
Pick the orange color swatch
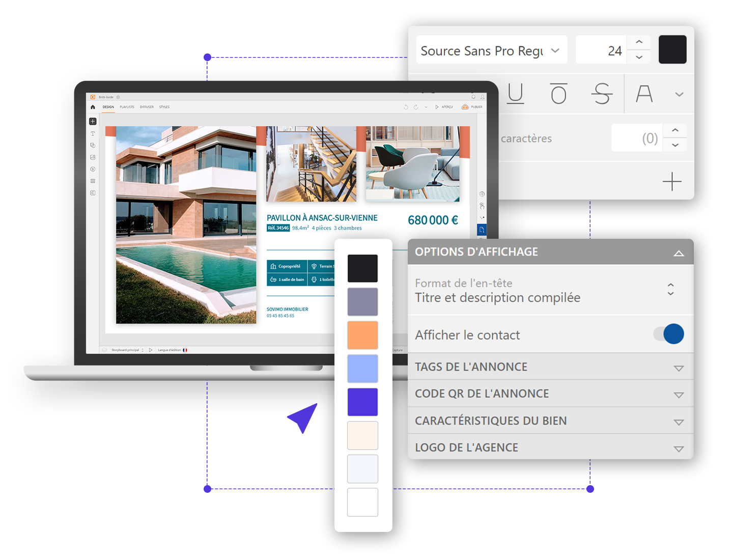(x=362, y=334)
